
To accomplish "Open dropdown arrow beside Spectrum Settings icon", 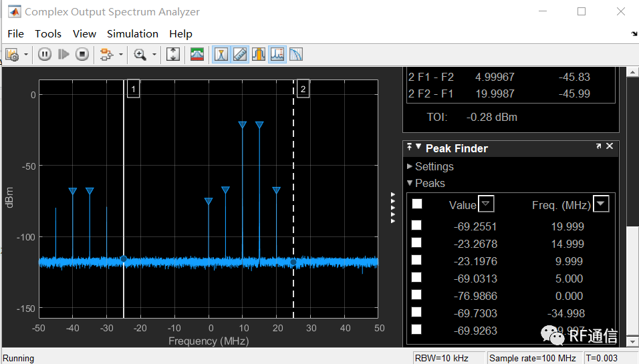I will point(26,55).
